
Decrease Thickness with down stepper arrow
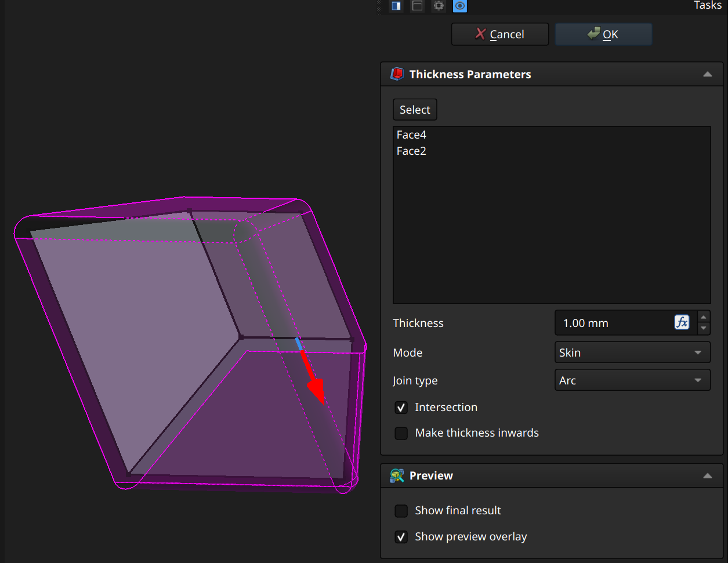704,329
